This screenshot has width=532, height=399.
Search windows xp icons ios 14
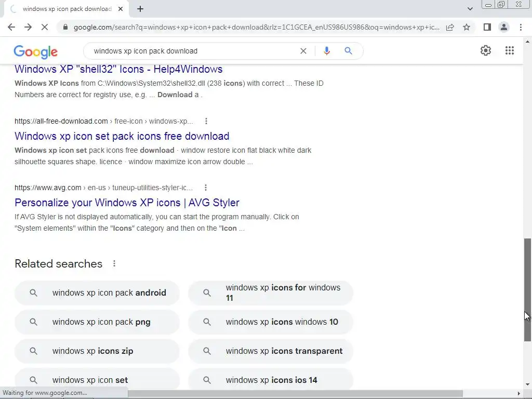tap(271, 379)
